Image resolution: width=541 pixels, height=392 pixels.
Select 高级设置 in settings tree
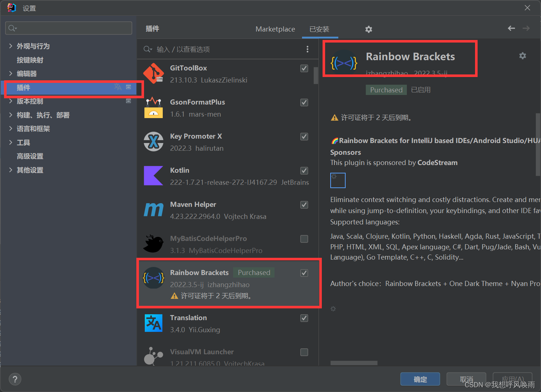(30, 156)
